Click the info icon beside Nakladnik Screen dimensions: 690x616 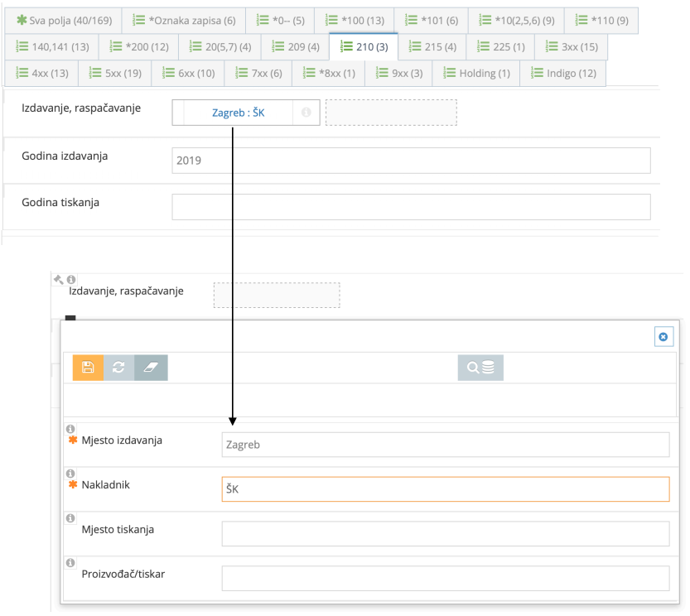71,474
